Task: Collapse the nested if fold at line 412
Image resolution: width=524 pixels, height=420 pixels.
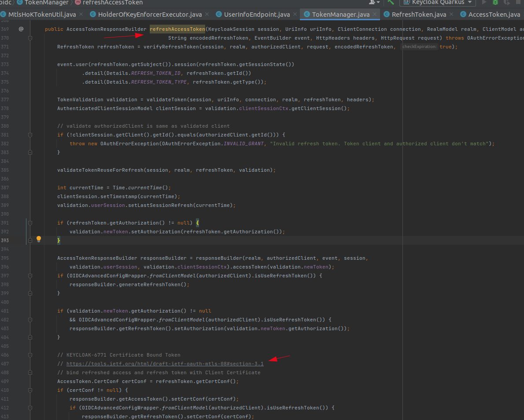Action: (30, 408)
